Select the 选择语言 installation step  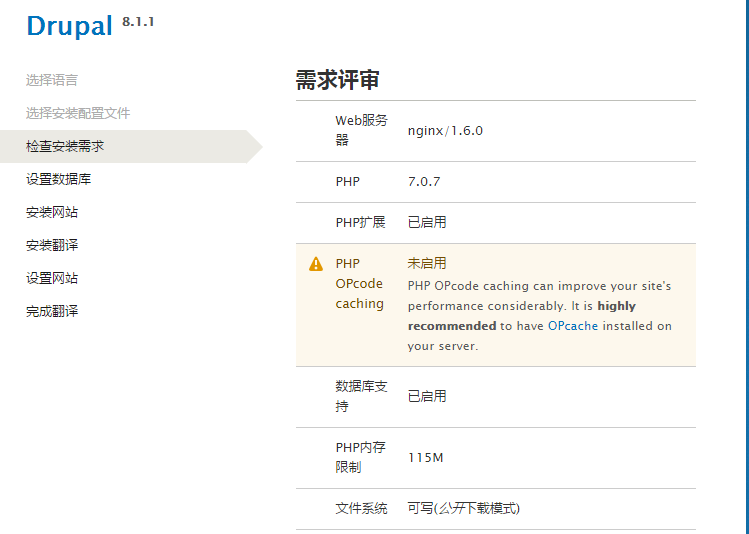coord(52,80)
